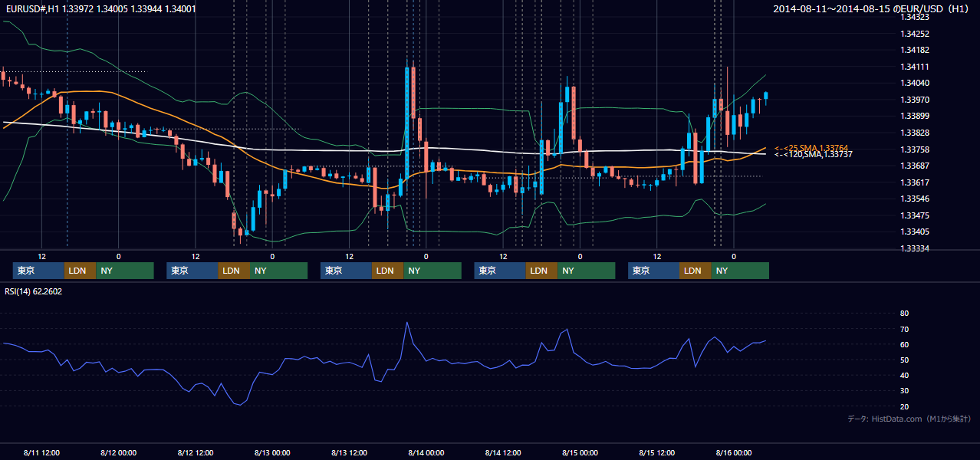
Task: Click the 8/13 12:00 time axis label
Action: point(350,452)
